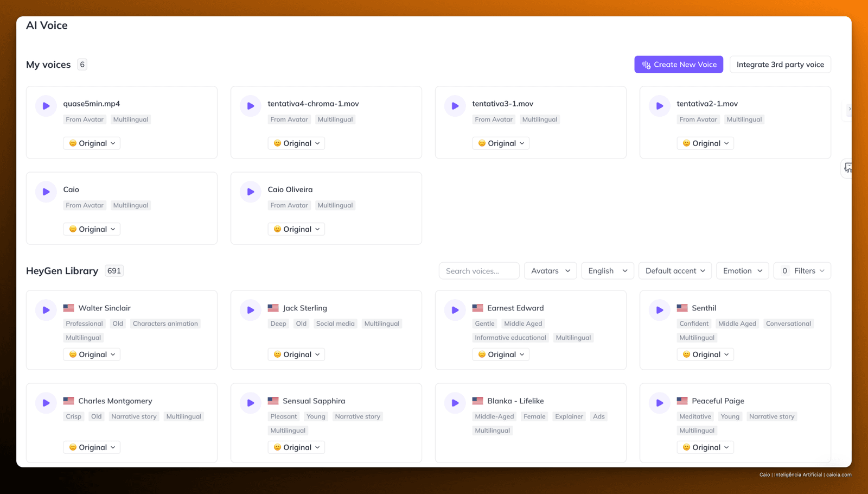The image size is (868, 494).
Task: Open Original emotion dropdown for Caio Oliveira
Action: click(296, 229)
